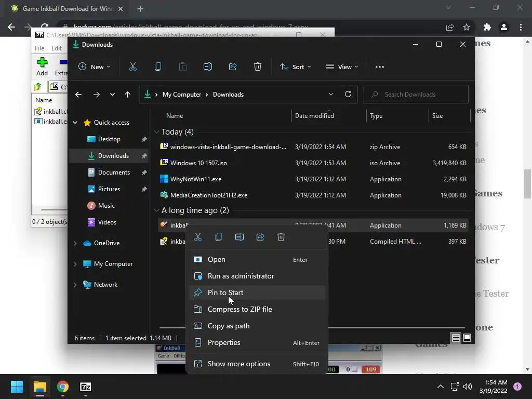This screenshot has width=532, height=399.
Task: Click Add button in 7-Zip window
Action: (x=42, y=66)
